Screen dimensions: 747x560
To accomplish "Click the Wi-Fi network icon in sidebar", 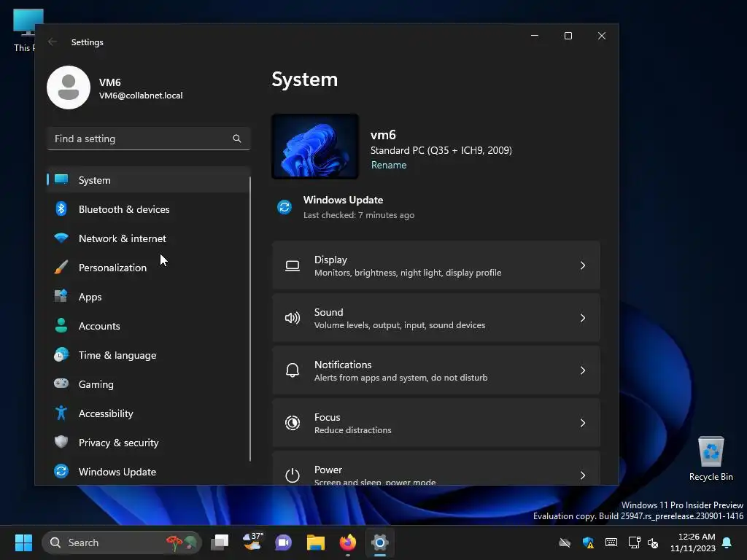I will tap(61, 238).
